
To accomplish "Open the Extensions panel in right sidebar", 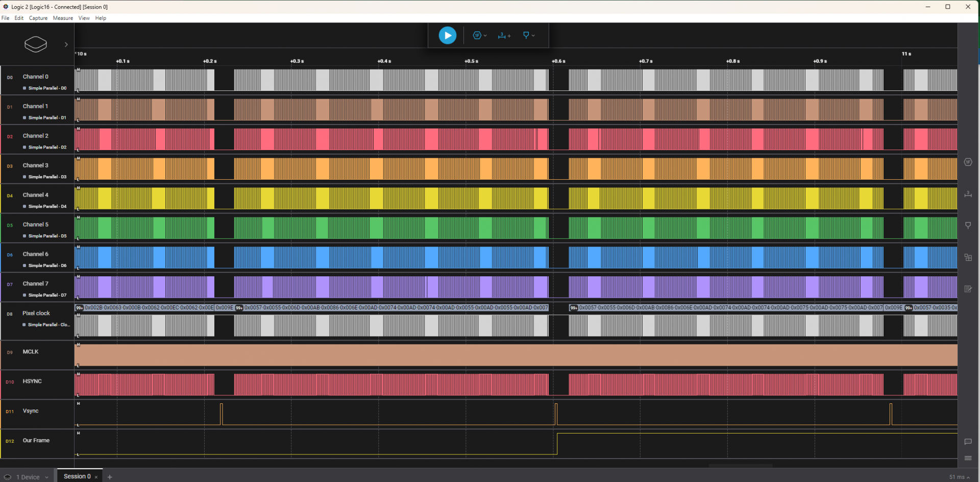I will click(x=968, y=257).
